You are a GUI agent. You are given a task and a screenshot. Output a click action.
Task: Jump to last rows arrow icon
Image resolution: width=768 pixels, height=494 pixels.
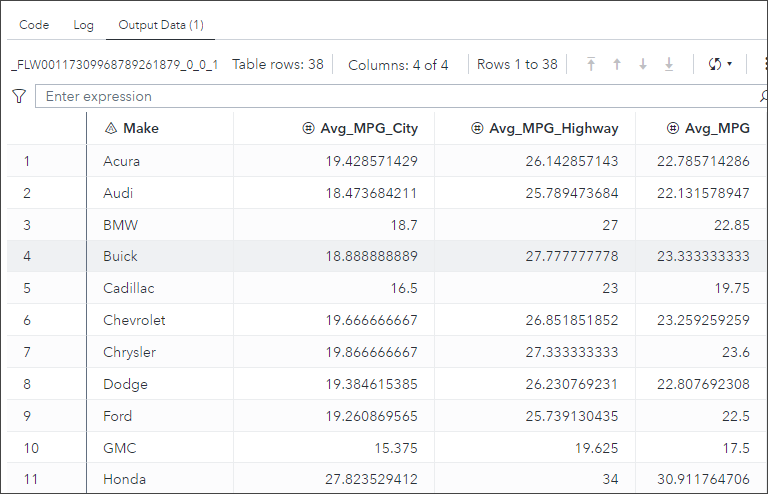click(x=669, y=64)
